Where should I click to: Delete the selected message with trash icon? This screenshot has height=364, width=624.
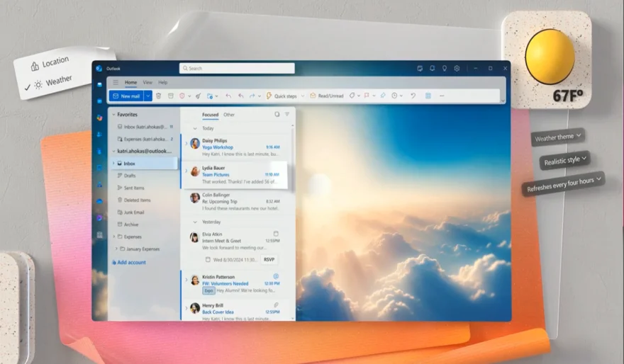coord(158,96)
